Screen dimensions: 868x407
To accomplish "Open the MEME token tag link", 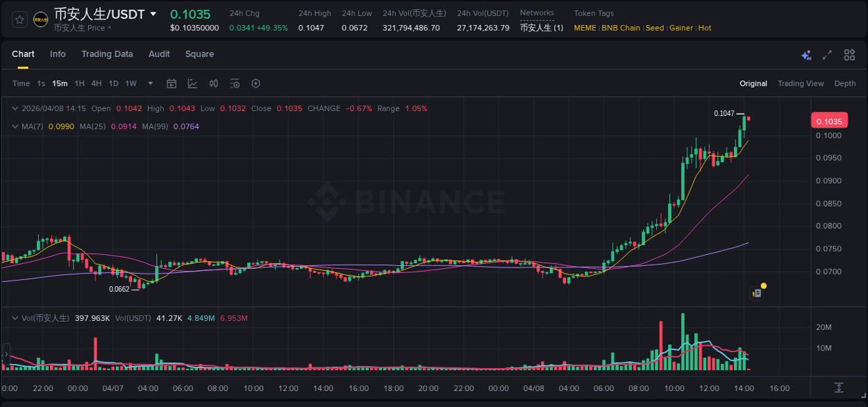I will (x=584, y=28).
